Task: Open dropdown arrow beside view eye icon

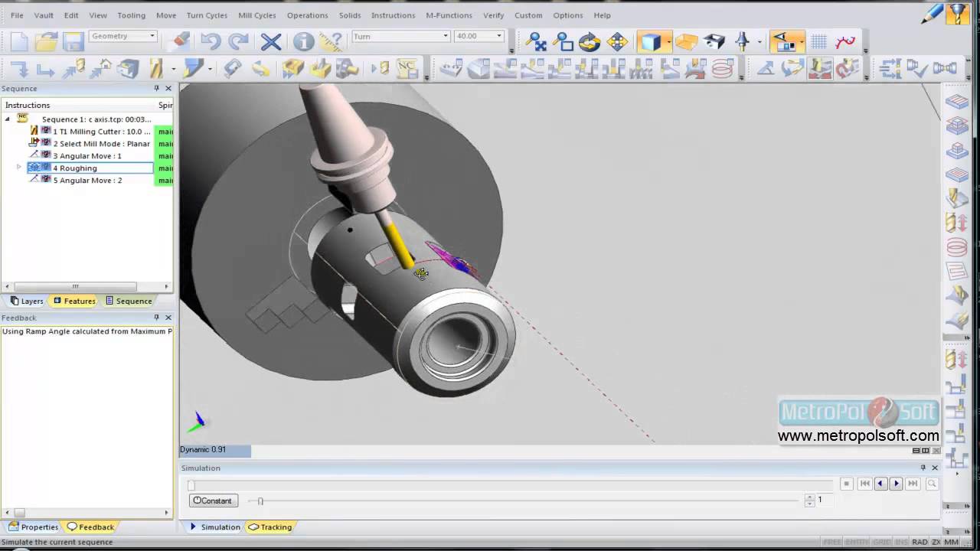Action: 802,41
